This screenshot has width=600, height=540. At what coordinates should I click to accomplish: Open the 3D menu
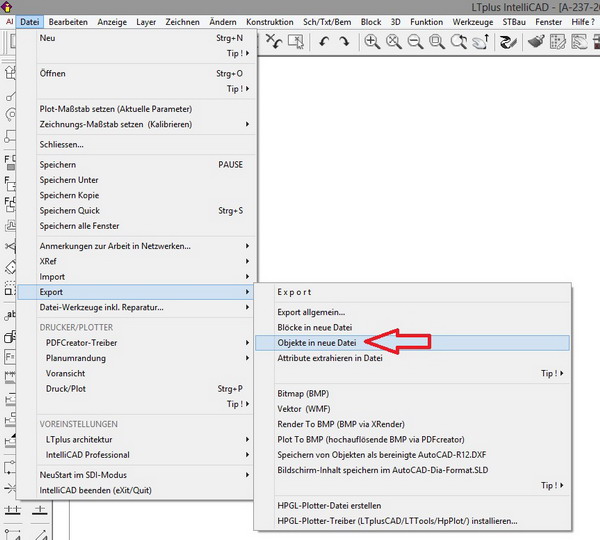(x=395, y=22)
